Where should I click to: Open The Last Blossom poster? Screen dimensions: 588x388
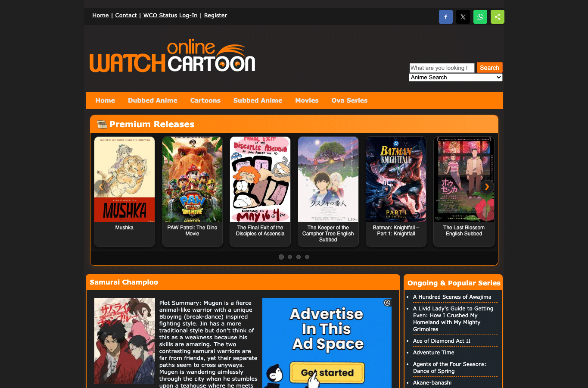[x=464, y=179]
